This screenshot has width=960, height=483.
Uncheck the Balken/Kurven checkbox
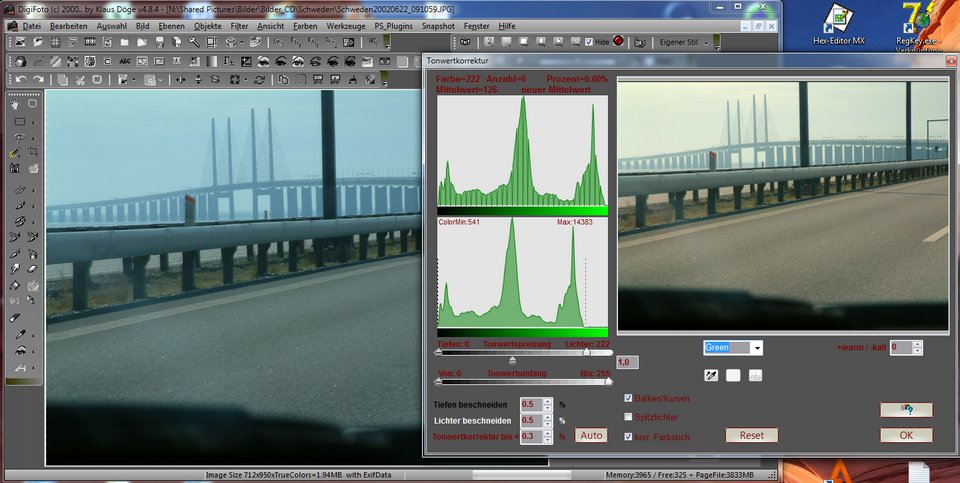tap(628, 398)
